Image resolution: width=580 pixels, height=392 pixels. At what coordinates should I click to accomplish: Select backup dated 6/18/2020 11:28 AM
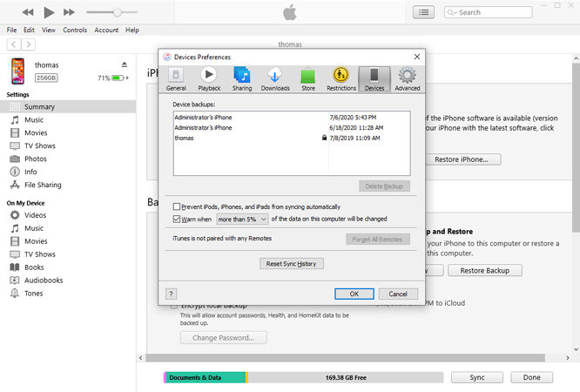[292, 128]
